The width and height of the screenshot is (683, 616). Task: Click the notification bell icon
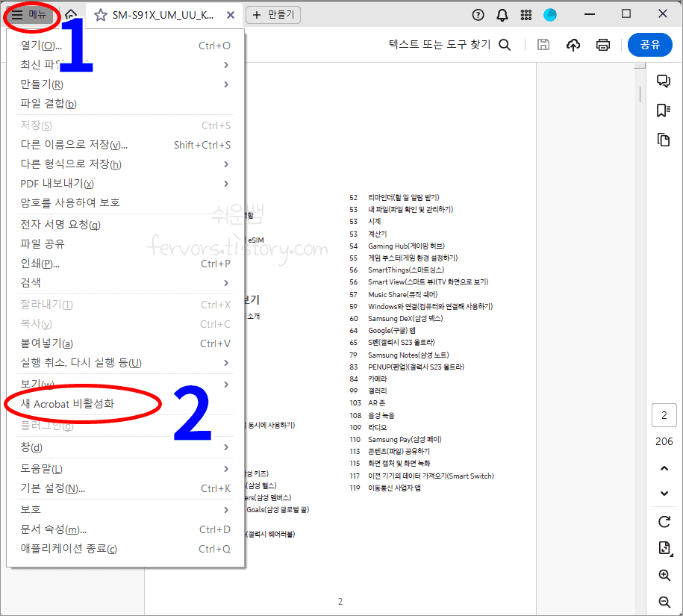pyautogui.click(x=502, y=14)
